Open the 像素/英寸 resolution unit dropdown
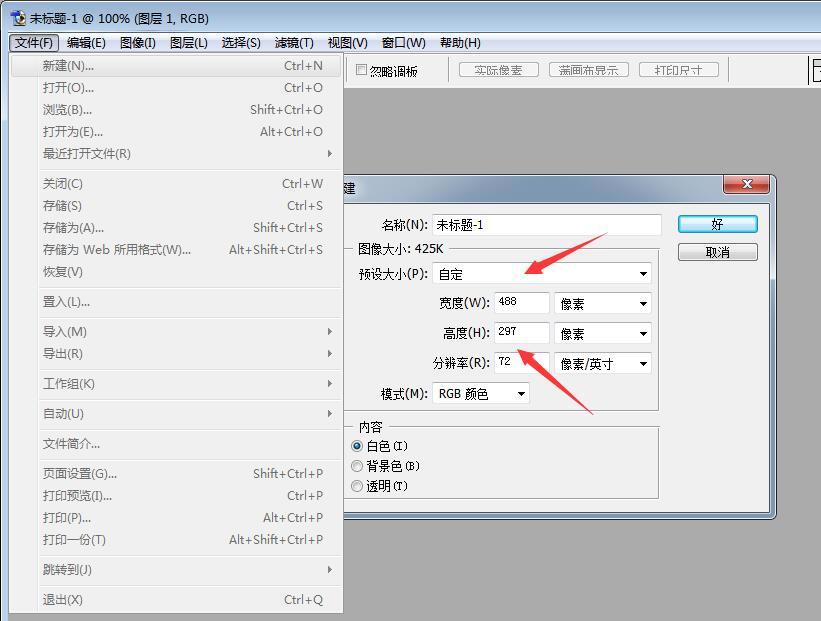The width and height of the screenshot is (821, 621). (603, 363)
